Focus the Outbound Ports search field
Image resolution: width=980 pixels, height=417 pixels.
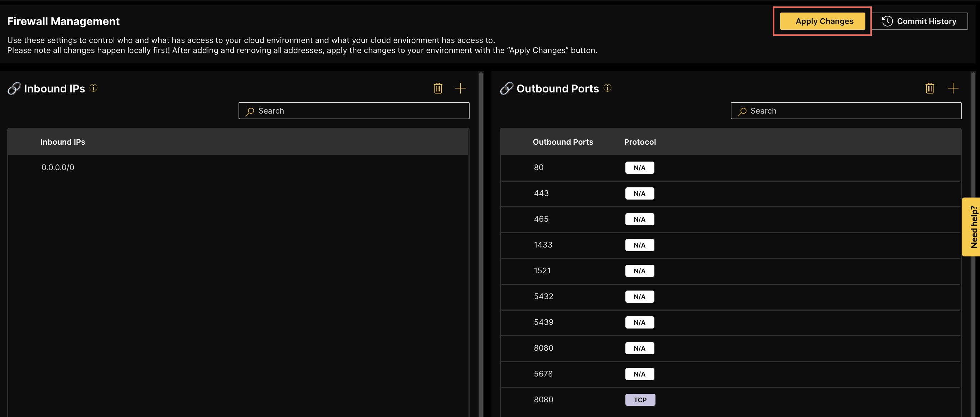[846, 111]
